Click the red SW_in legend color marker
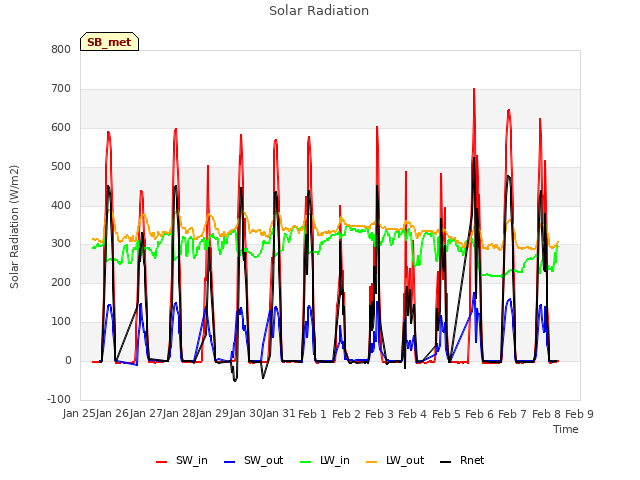640x480 pixels. [x=162, y=462]
